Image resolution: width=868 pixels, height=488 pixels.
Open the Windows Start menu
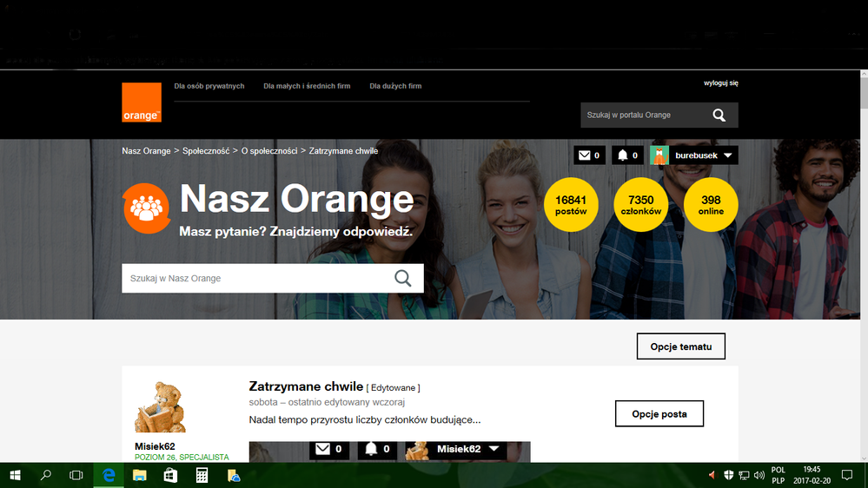16,475
